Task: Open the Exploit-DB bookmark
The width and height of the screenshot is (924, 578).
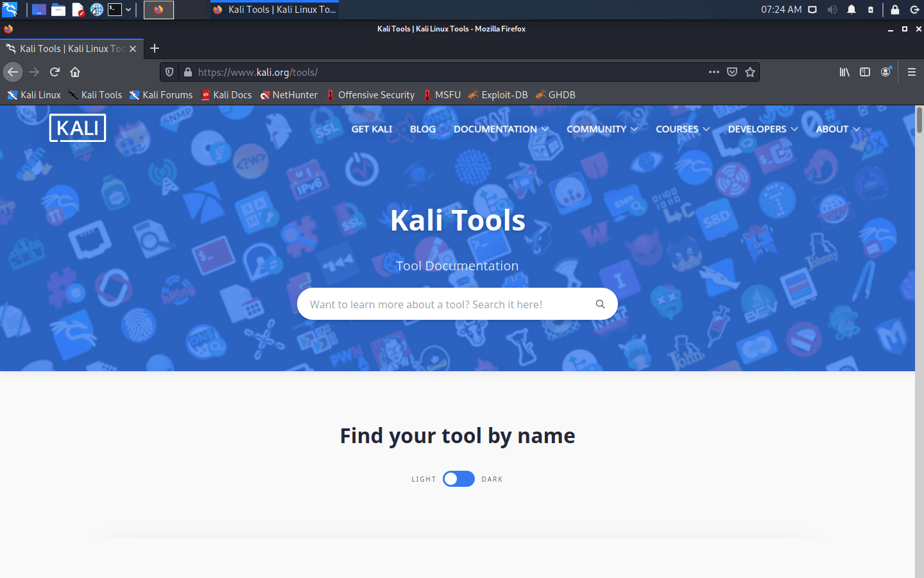Action: tap(498, 95)
